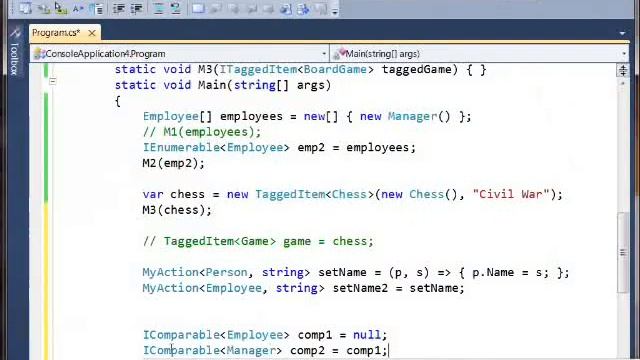This screenshot has width=640, height=360.
Task: Click the 'static void M3' method line
Action: click(x=300, y=69)
